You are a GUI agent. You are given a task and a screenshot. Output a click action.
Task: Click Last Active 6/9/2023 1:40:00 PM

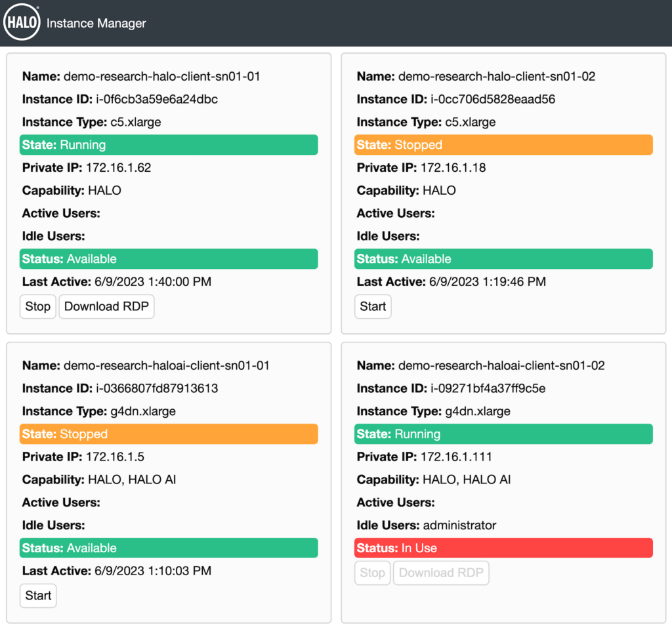(117, 282)
